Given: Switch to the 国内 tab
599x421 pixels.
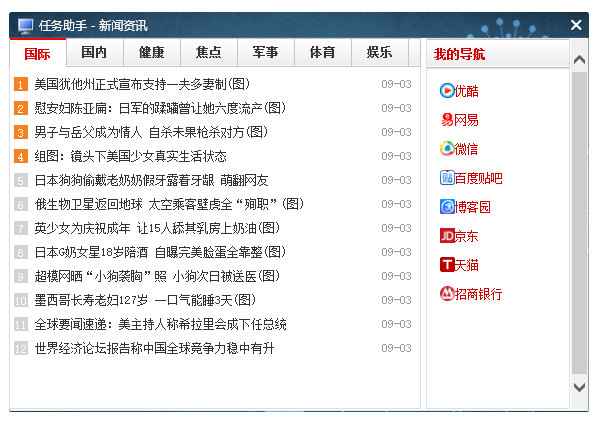Looking at the screenshot, I should [x=94, y=52].
